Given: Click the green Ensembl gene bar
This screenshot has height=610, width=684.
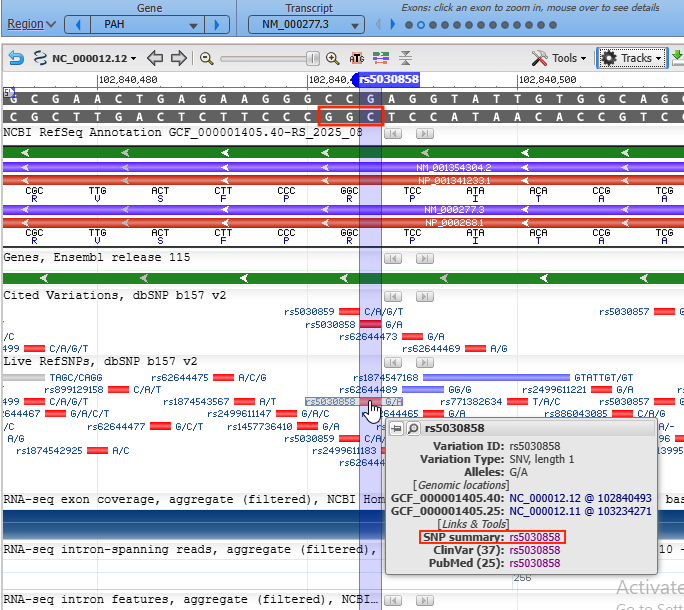Looking at the screenshot, I should [343, 278].
